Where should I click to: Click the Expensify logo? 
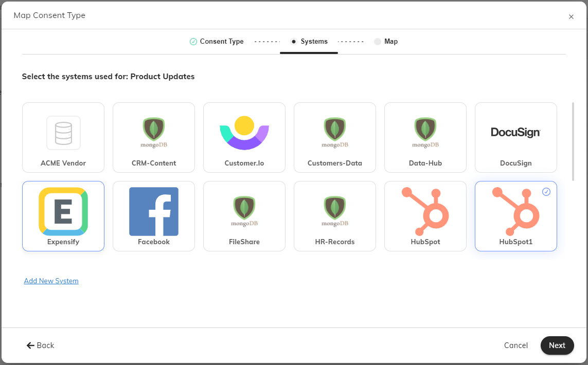(x=63, y=211)
